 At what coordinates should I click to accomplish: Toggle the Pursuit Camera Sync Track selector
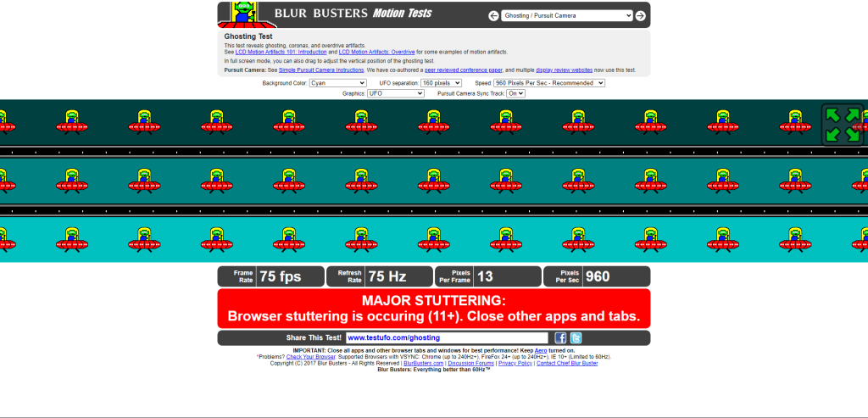point(516,93)
